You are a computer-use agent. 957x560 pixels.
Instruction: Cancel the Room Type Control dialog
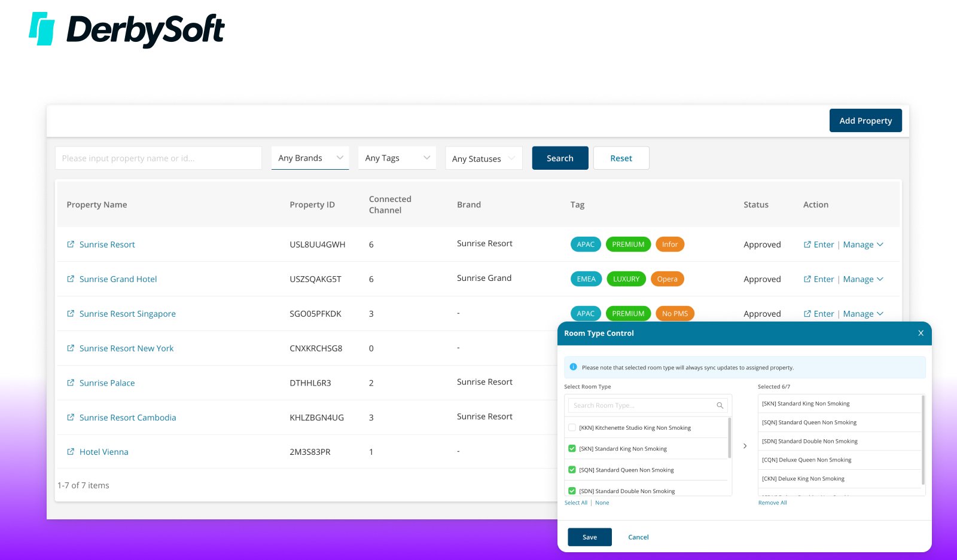point(638,537)
